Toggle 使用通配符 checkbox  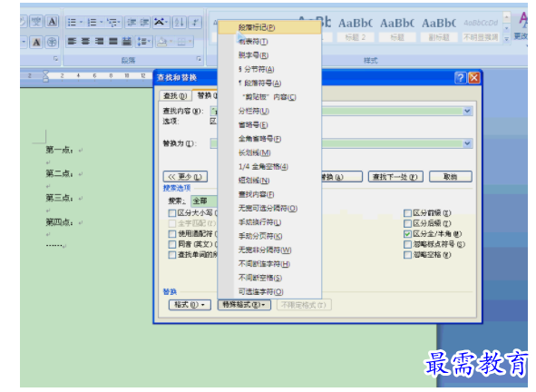point(172,234)
